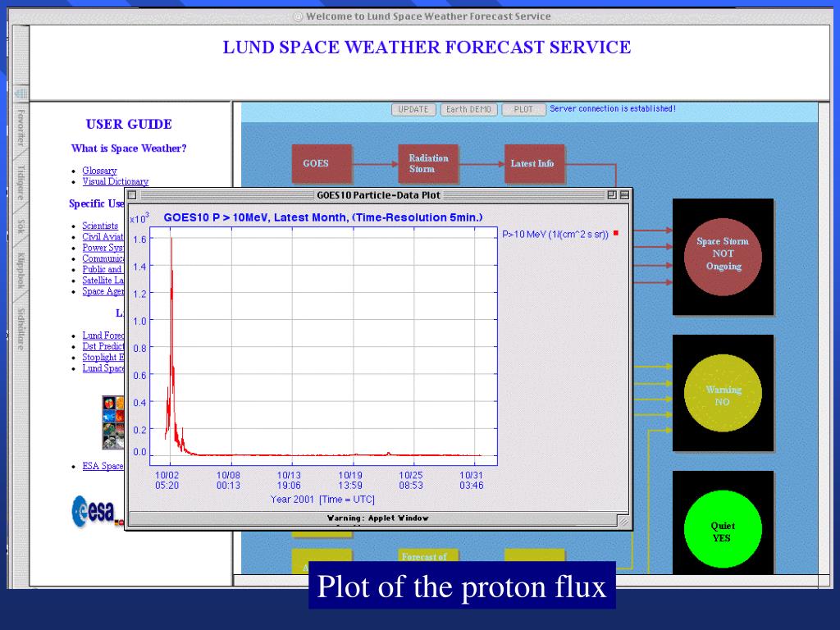
Task: Open the Sök side tab
Action: point(20,226)
